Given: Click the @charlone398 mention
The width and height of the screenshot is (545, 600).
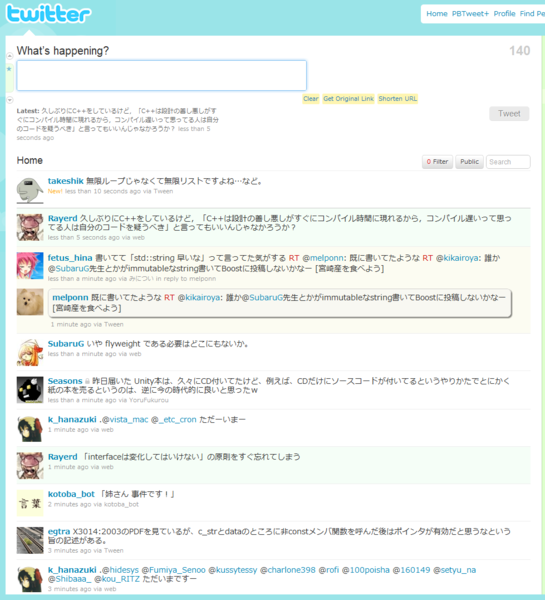Looking at the screenshot, I should pos(288,570).
